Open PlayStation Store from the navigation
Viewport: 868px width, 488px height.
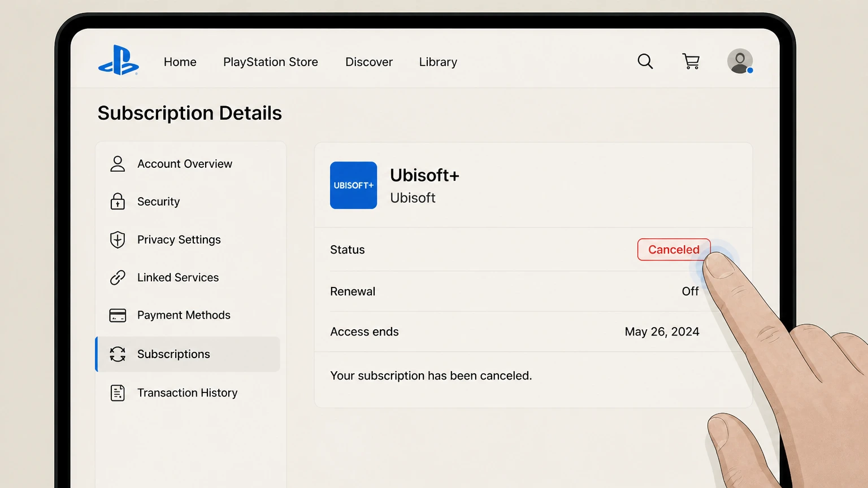pos(271,62)
